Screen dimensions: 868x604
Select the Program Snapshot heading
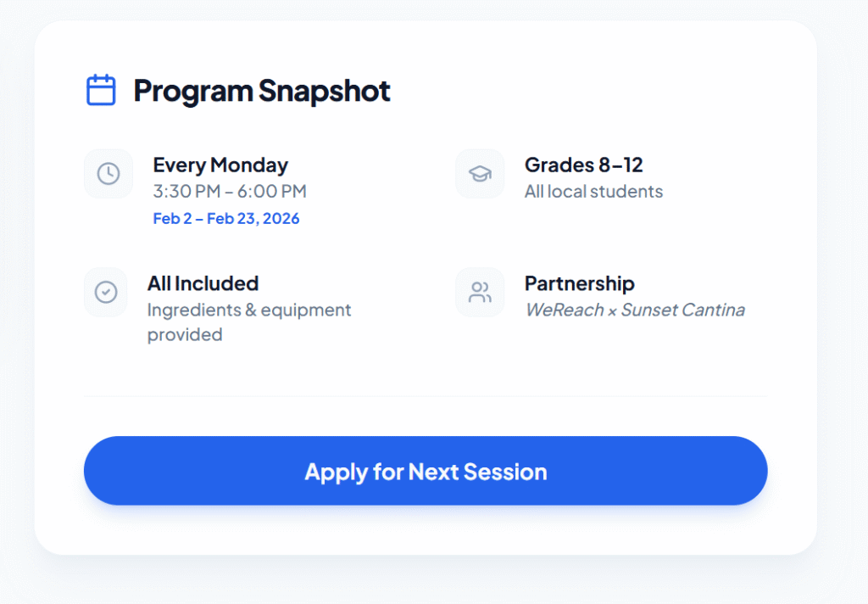point(262,91)
